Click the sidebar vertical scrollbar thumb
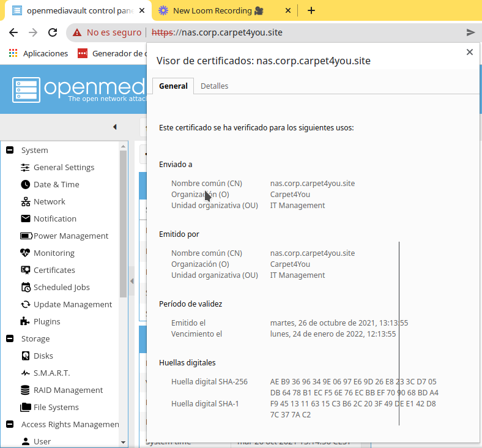This screenshot has height=448, width=482. (x=124, y=224)
